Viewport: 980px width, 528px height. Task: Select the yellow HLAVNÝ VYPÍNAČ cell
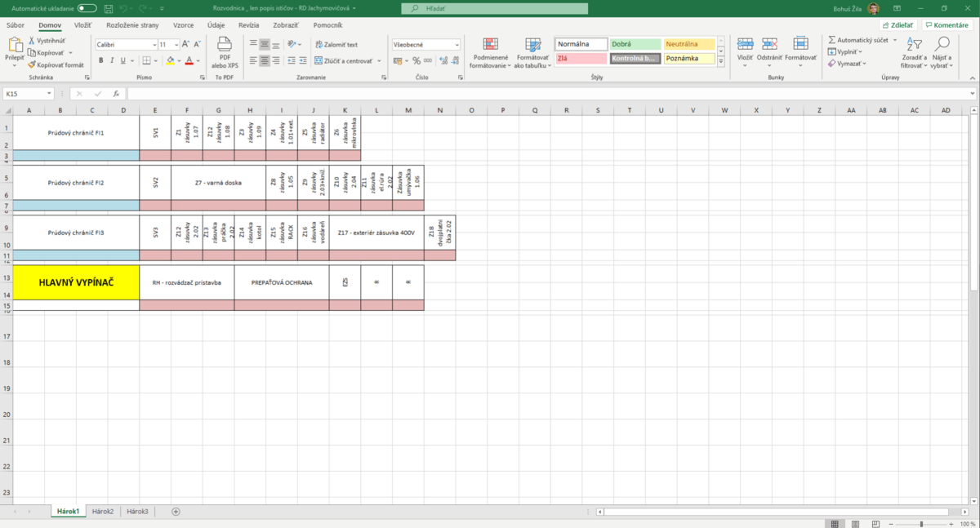coord(76,282)
